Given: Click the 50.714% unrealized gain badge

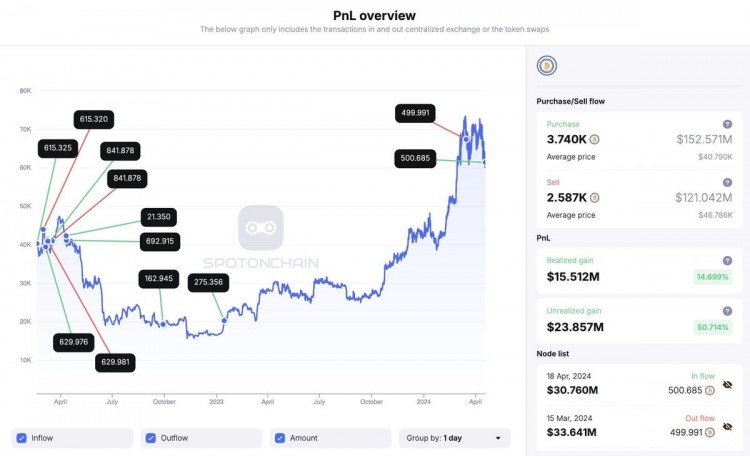Looking at the screenshot, I should click(x=712, y=327).
